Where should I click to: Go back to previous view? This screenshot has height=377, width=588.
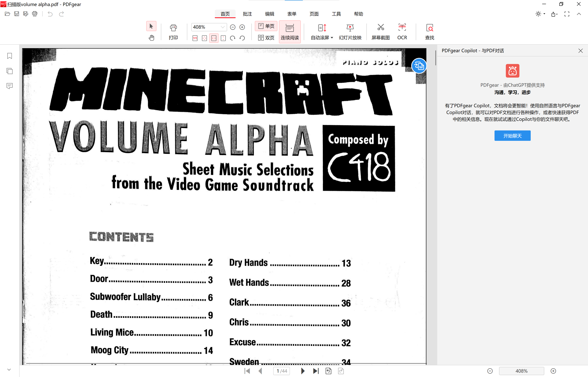(329, 371)
